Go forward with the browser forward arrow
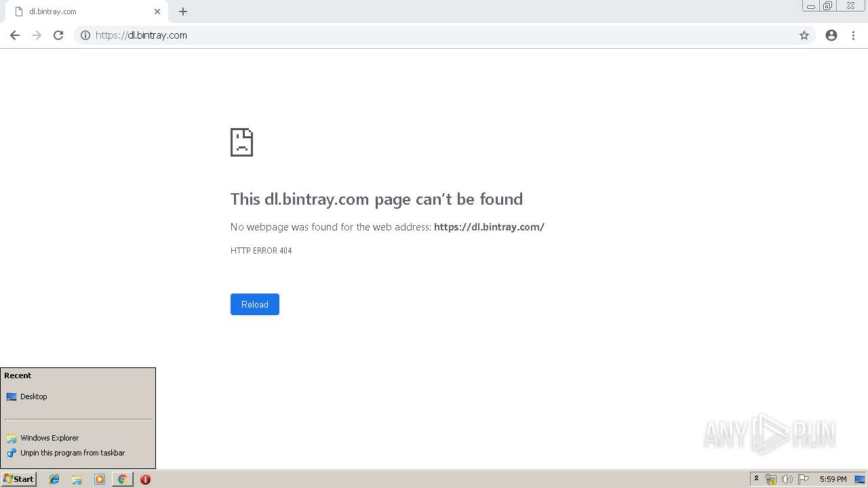The width and height of the screenshot is (868, 488). pos(37,35)
